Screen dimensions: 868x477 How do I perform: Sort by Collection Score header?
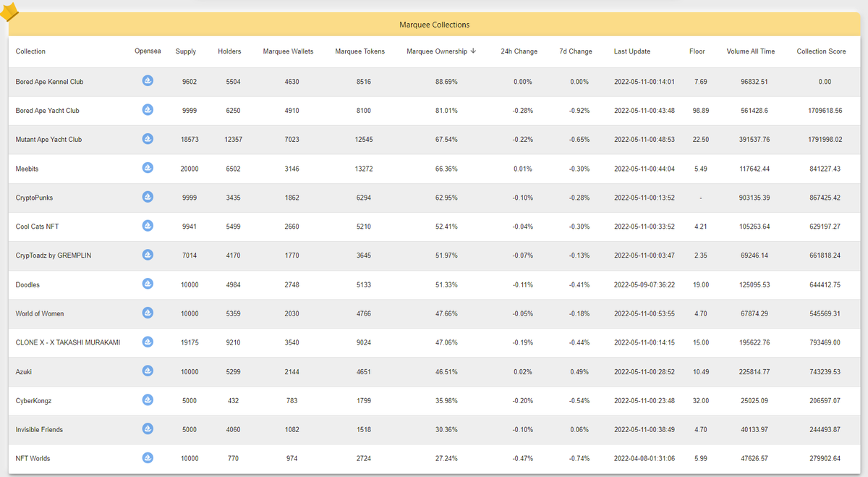821,51
